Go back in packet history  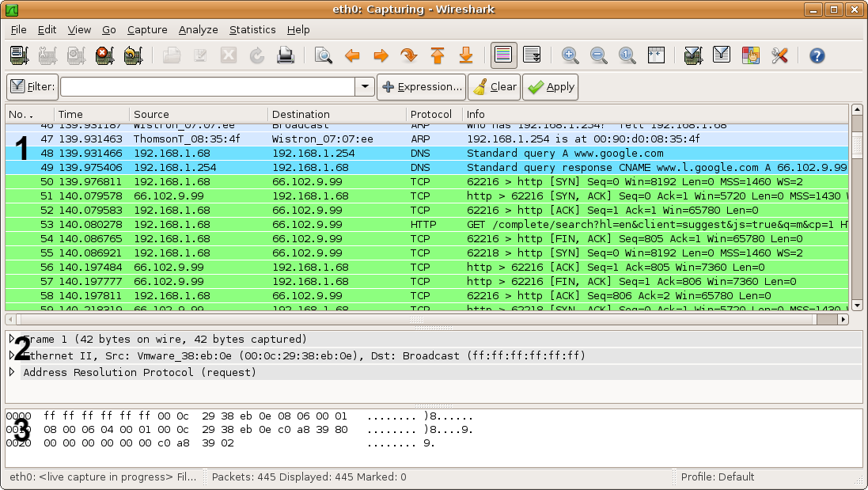pyautogui.click(x=352, y=55)
